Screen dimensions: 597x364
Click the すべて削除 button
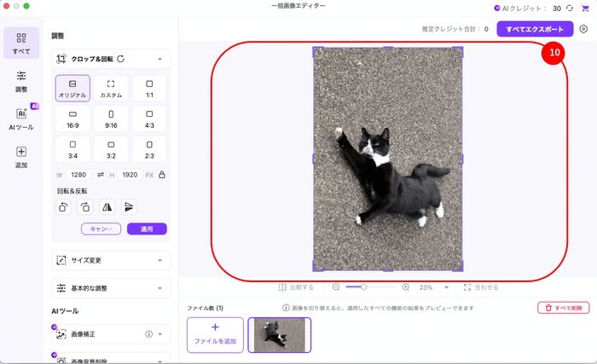tap(564, 308)
